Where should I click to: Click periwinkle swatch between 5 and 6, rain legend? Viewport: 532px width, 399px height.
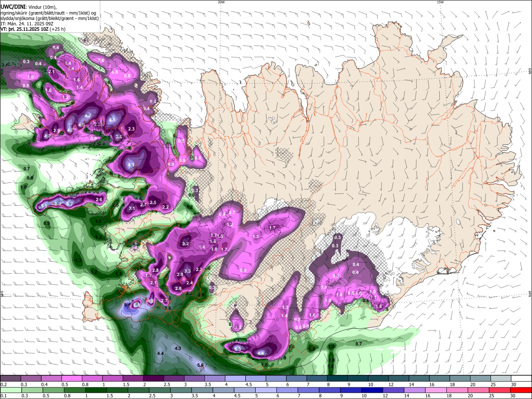[266, 390]
